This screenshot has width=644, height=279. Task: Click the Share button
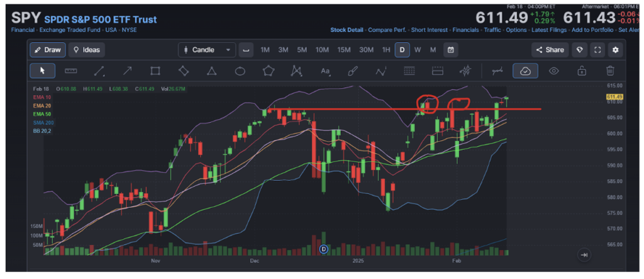[x=550, y=50]
